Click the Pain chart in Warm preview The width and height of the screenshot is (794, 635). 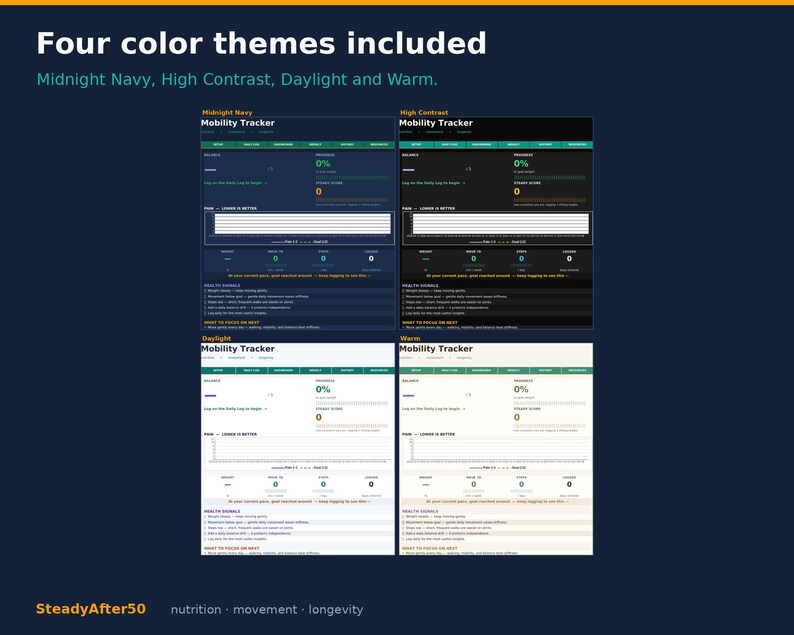click(x=497, y=454)
